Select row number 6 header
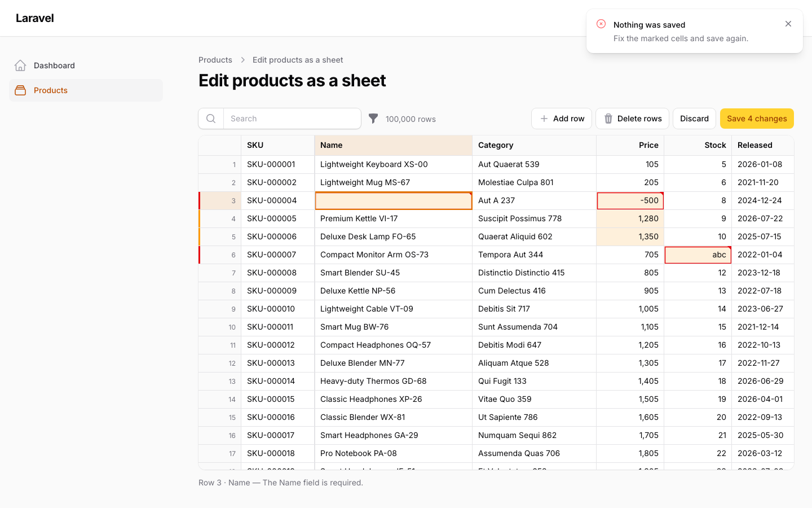Screen dimensions: 812x508 pos(220,255)
